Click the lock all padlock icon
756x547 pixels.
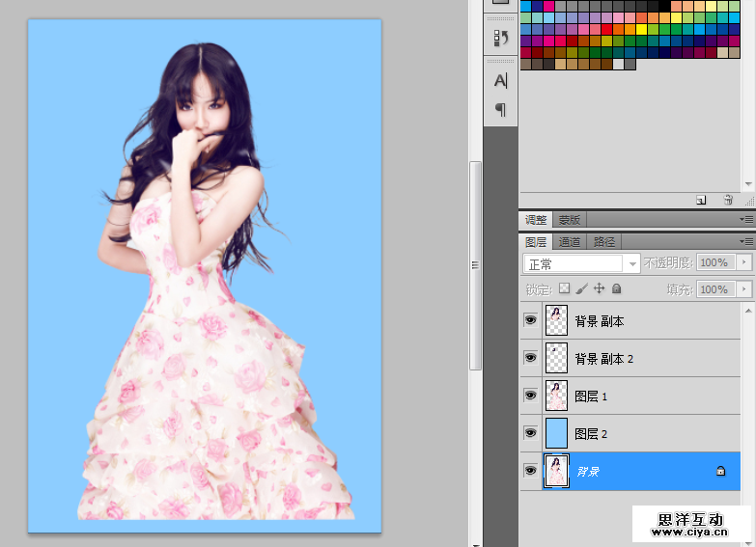click(617, 288)
